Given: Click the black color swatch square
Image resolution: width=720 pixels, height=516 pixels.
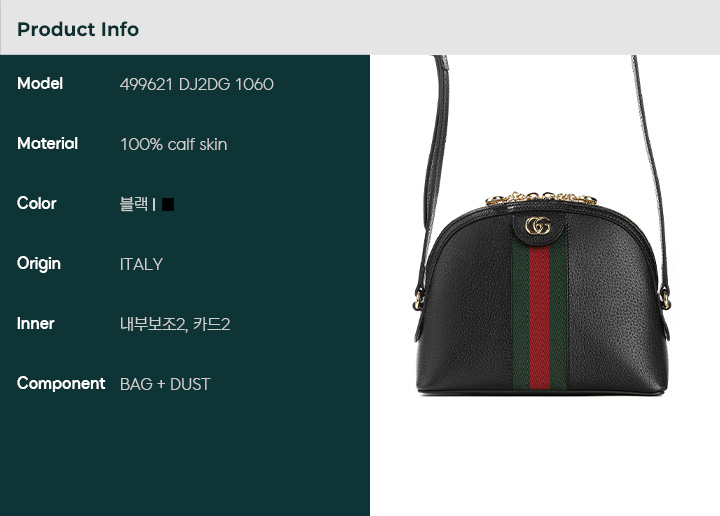Looking at the screenshot, I should click(168, 204).
